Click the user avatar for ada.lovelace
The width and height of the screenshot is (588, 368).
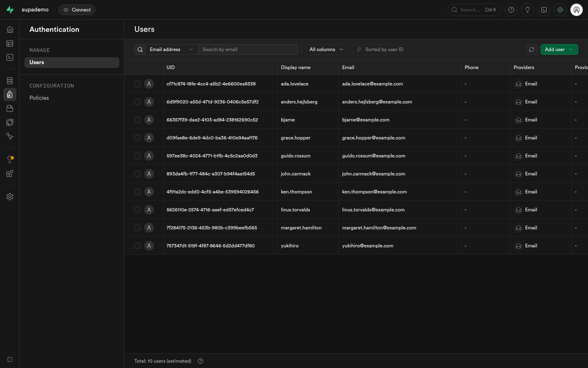click(x=149, y=84)
